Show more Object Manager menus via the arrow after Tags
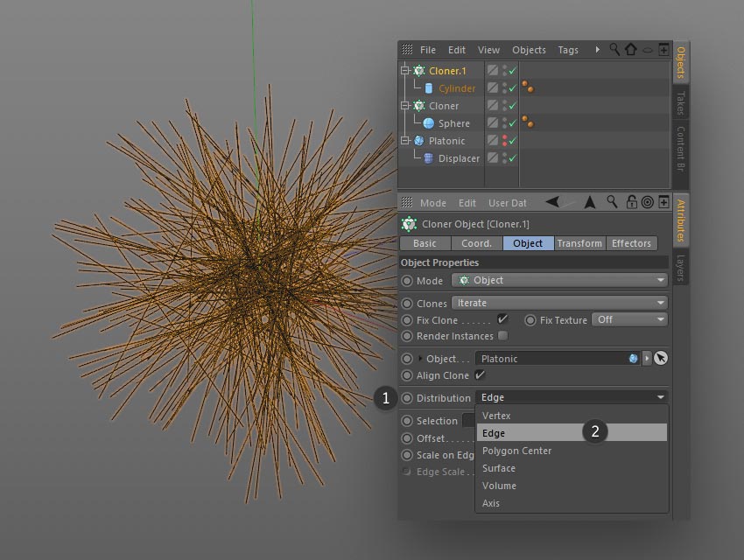 click(x=597, y=49)
